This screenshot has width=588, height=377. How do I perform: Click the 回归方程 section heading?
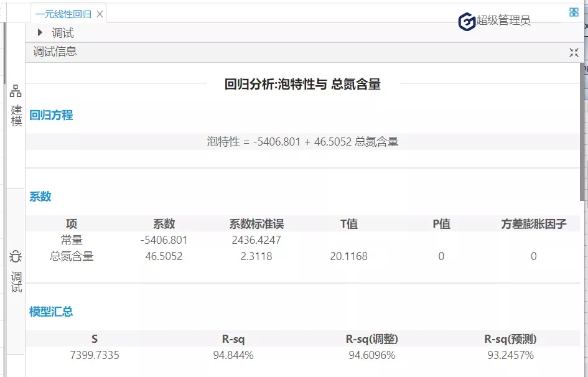click(51, 115)
